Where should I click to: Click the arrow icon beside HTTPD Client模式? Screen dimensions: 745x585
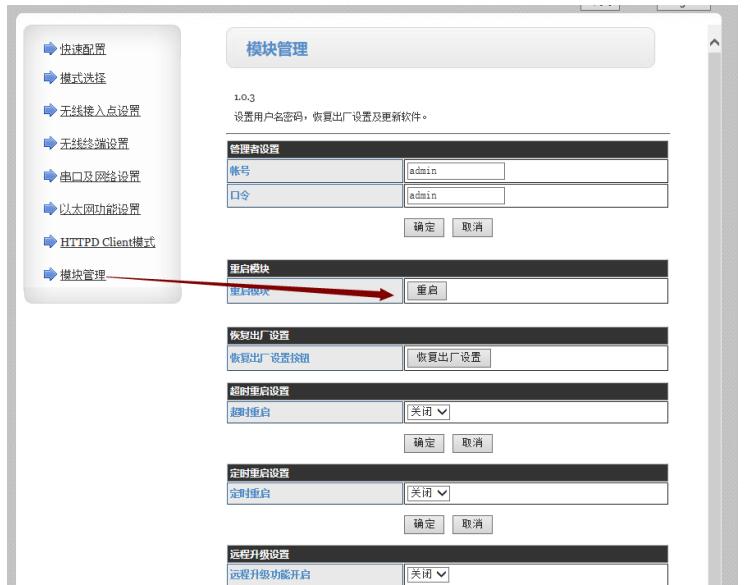pyautogui.click(x=50, y=242)
